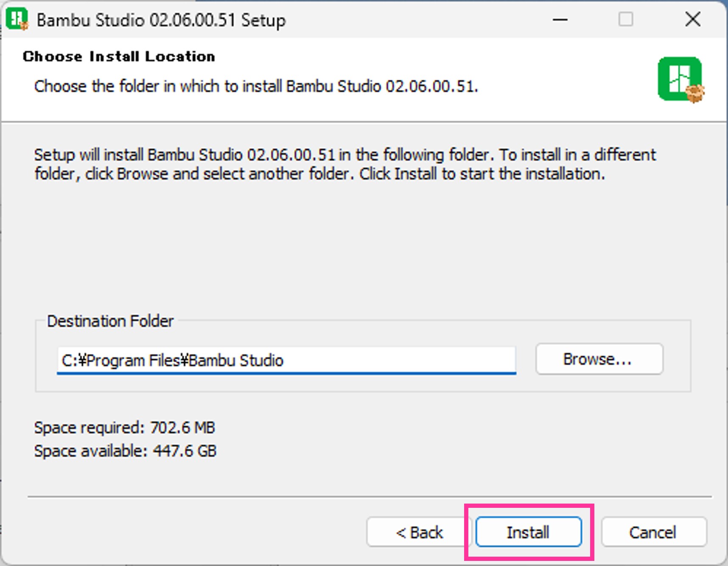Screen dimensions: 728x566
Task: Click the "Space available: 447.6 GB" text
Action: (125, 451)
